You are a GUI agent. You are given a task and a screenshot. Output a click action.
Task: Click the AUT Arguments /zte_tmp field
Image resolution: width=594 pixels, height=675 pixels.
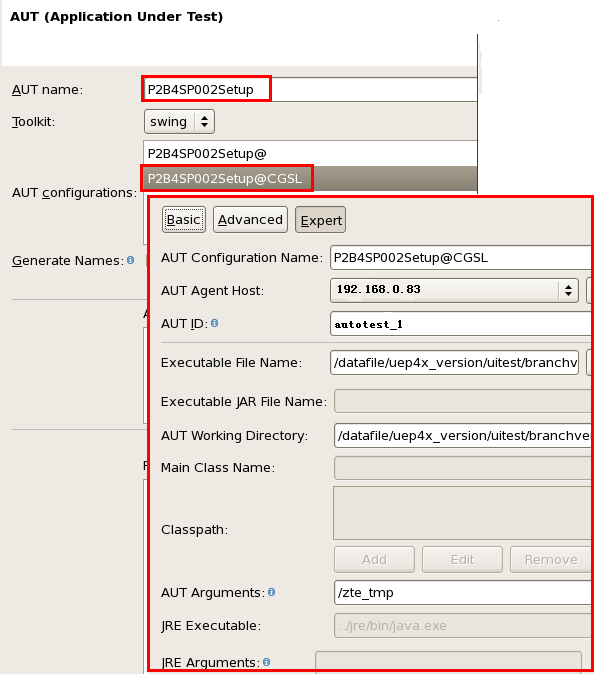pyautogui.click(x=463, y=592)
